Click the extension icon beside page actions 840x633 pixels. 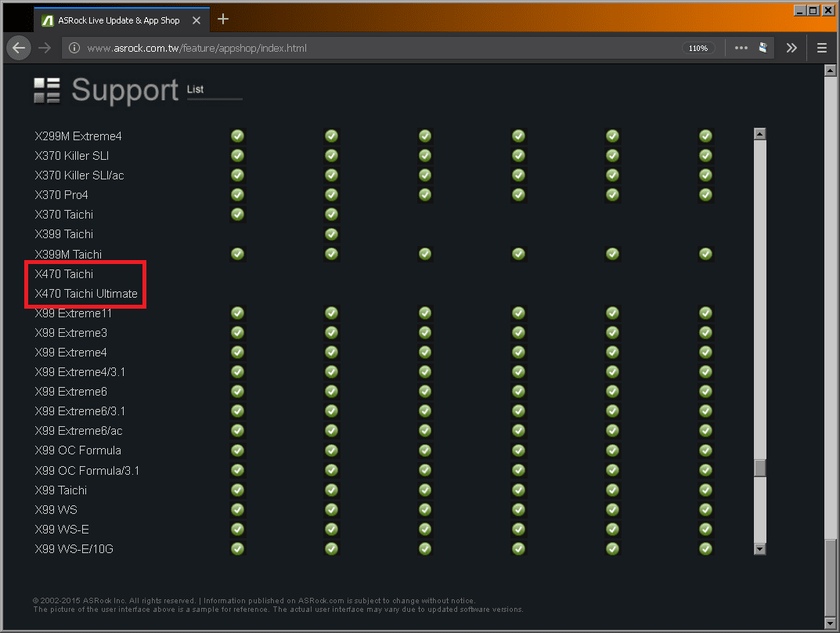pyautogui.click(x=762, y=49)
